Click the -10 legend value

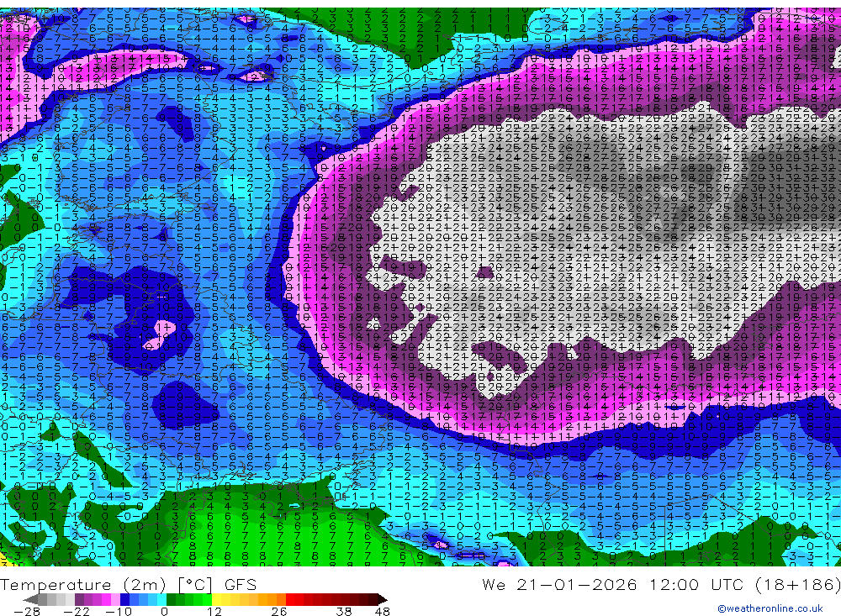pos(118,611)
